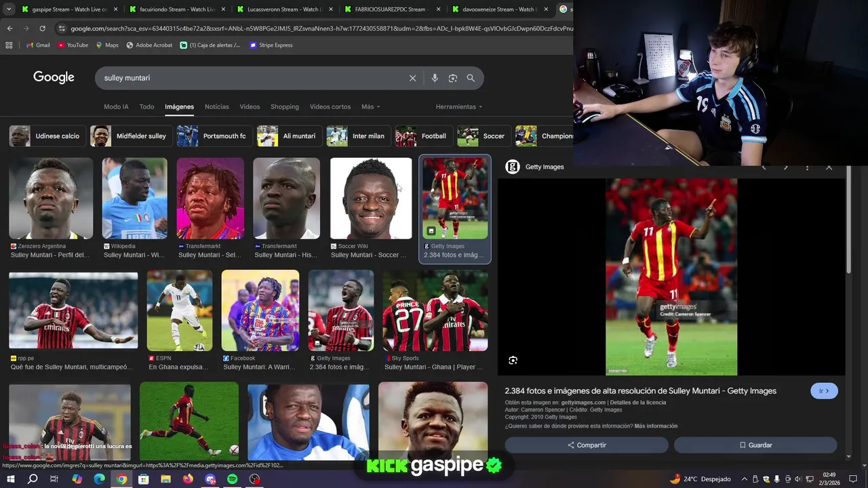Launch Microsoft Edge from the taskbar

(x=99, y=479)
